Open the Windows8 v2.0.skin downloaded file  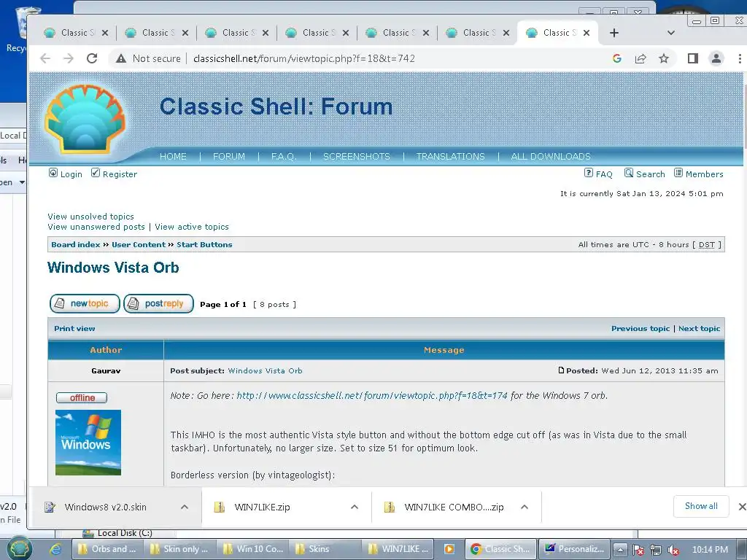[x=105, y=507]
